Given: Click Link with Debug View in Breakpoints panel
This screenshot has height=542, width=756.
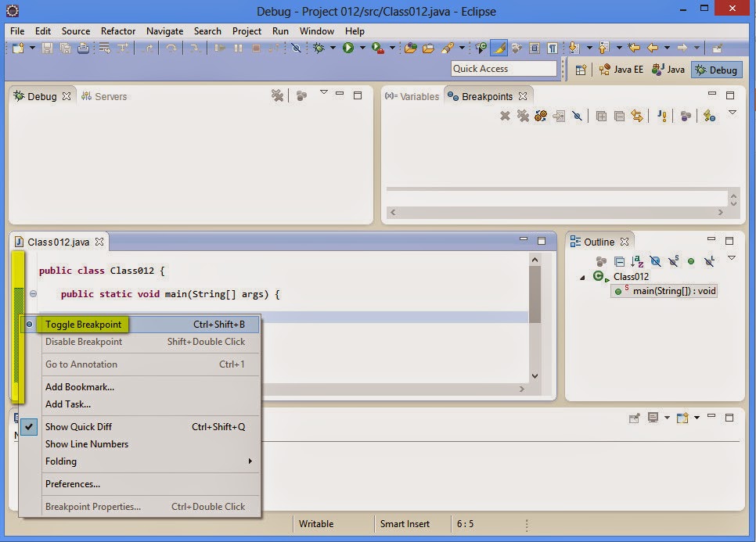Looking at the screenshot, I should coord(637,116).
